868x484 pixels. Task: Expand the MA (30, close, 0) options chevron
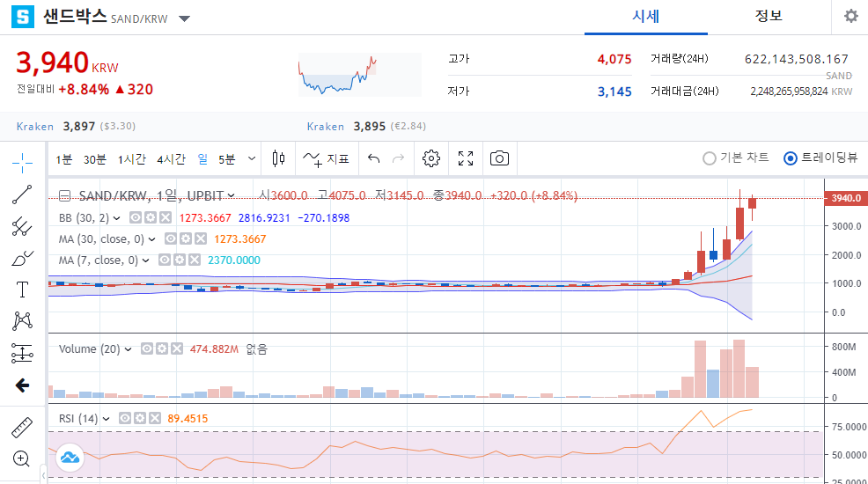pyautogui.click(x=151, y=239)
